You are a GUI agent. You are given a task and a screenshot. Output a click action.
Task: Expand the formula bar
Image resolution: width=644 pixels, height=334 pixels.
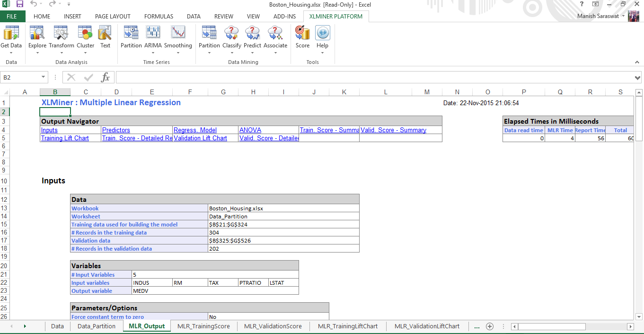coord(637,78)
